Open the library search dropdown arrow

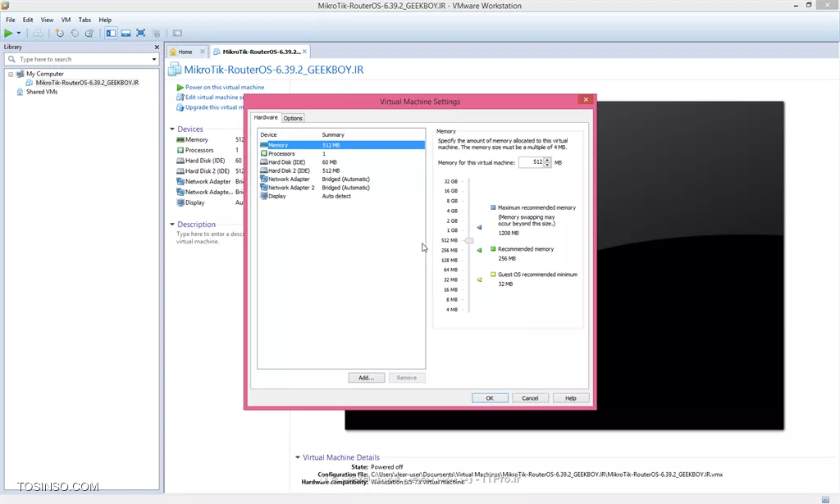click(x=153, y=59)
